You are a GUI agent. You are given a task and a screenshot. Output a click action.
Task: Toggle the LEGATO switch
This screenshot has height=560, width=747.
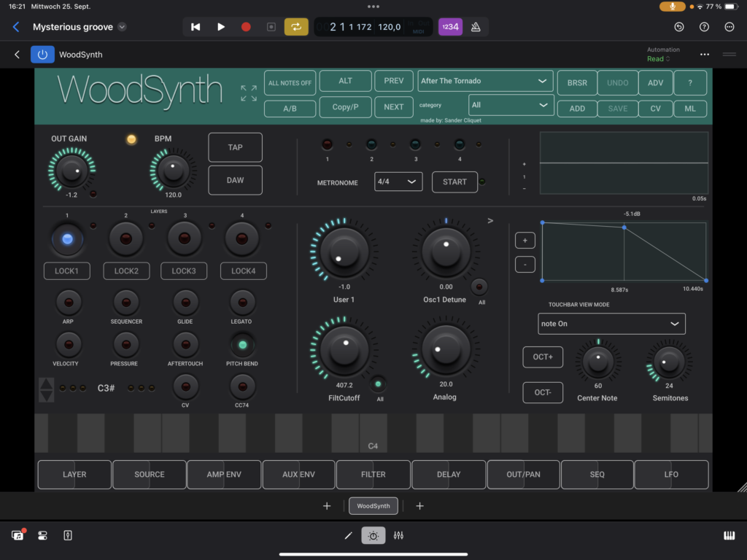point(242,303)
